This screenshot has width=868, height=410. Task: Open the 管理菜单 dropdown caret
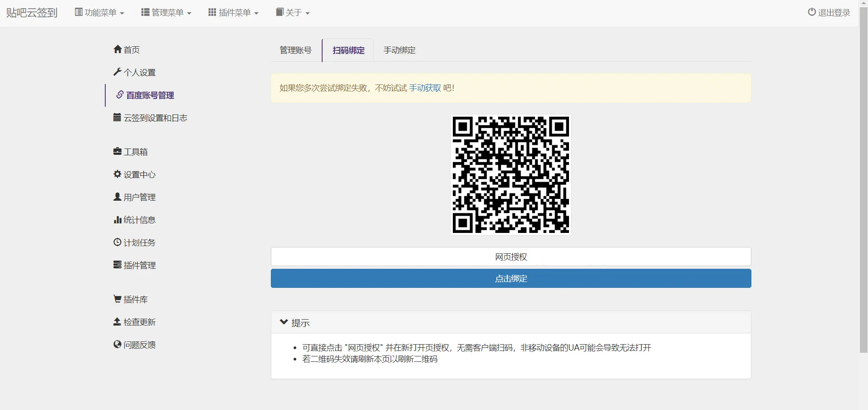[x=189, y=13]
